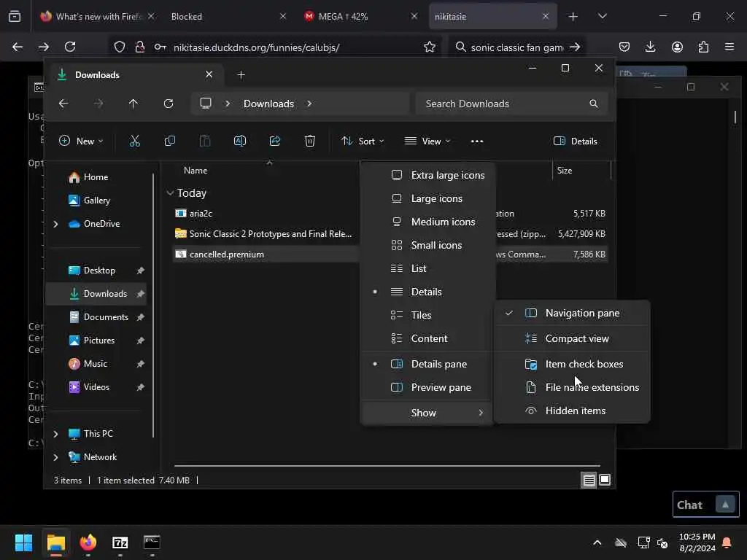Viewport: 747px width, 560px height.
Task: Go up one folder level in Explorer
Action: 133,104
